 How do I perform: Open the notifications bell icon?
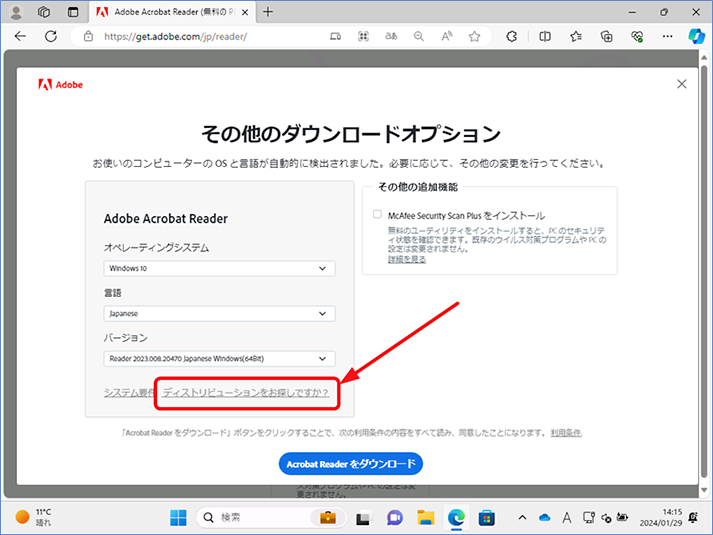click(693, 518)
